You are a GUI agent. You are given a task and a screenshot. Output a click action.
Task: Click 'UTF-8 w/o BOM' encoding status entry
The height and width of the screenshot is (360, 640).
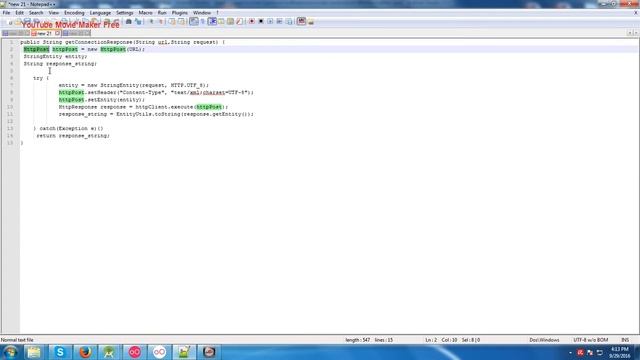[591, 340]
